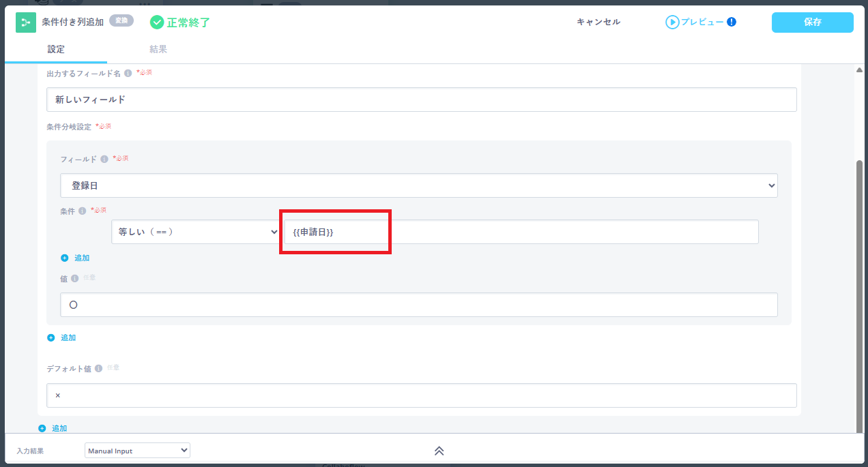Screen dimensions: 868x467
Task: Select the 設定 tab
Action: (x=56, y=49)
